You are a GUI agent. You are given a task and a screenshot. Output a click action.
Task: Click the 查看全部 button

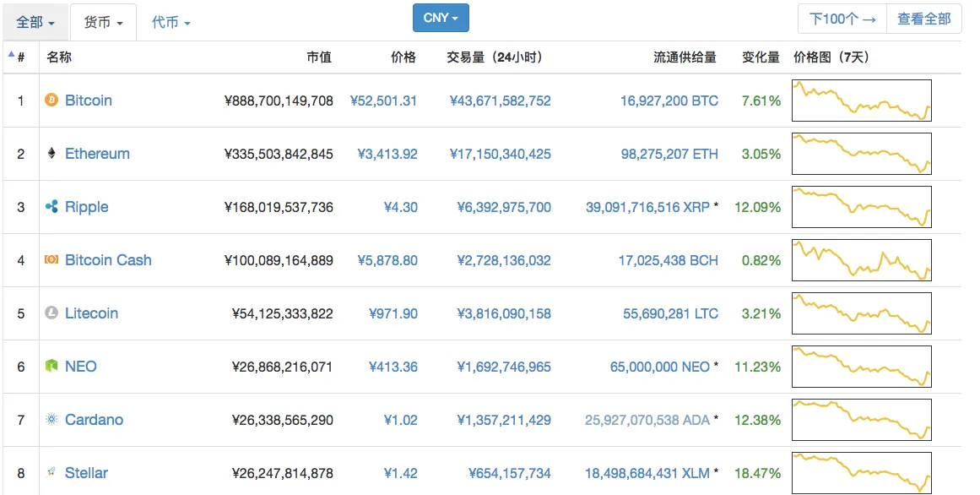coord(923,19)
